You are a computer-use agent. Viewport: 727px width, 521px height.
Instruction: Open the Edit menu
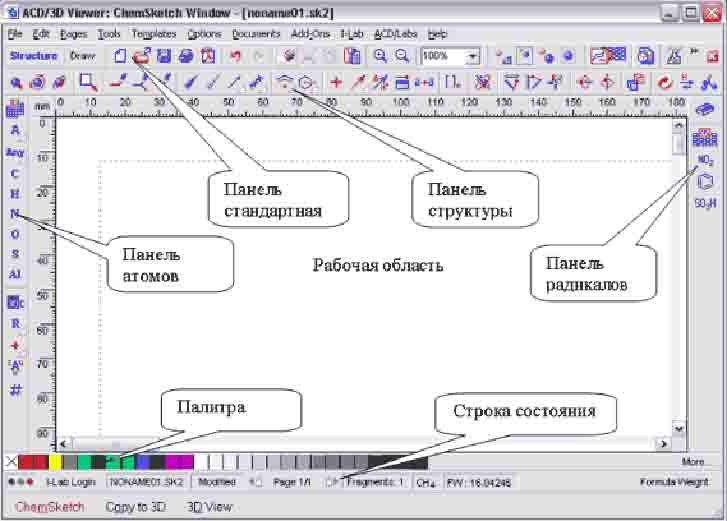(x=41, y=34)
